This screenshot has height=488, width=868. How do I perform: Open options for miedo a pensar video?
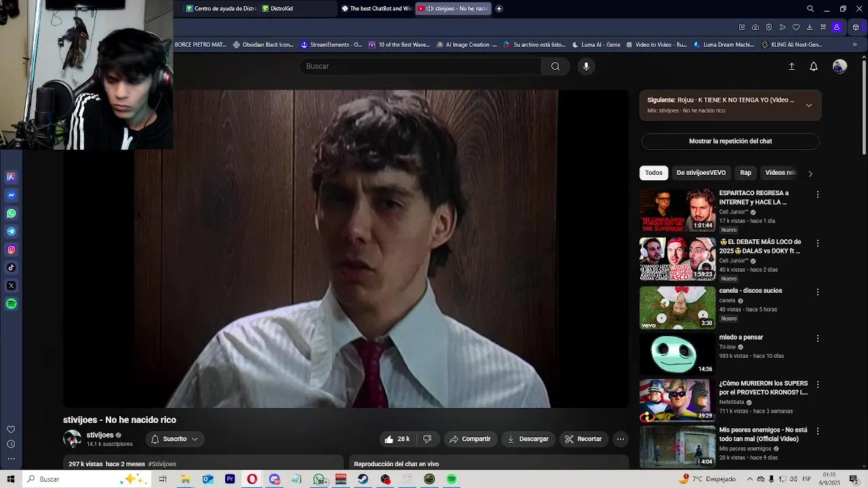[x=818, y=338]
